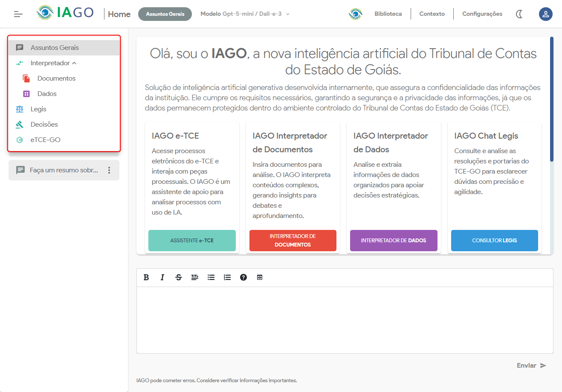562x392 pixels.
Task: Insert heading with the title icon
Action: point(195,277)
